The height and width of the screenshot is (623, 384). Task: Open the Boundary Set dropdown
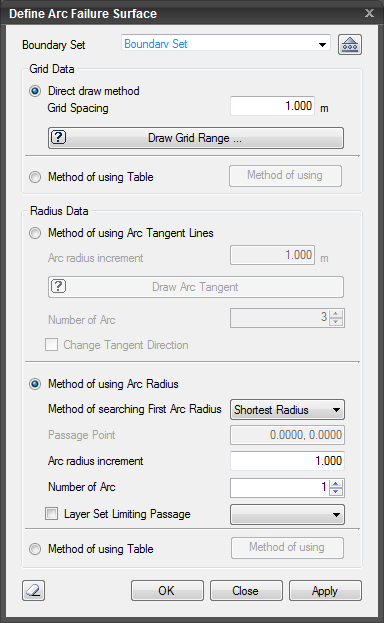click(x=226, y=44)
